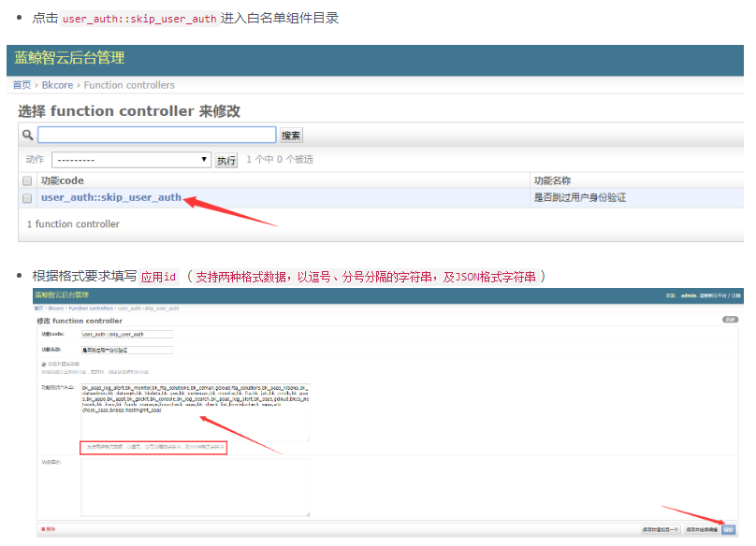Click the empty lower textarea in edit form

tap(196, 487)
